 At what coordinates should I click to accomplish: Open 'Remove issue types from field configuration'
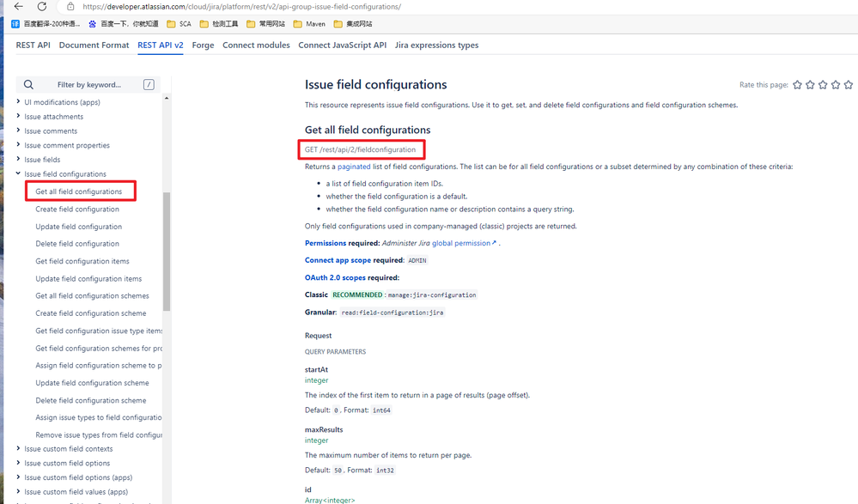[x=99, y=435]
